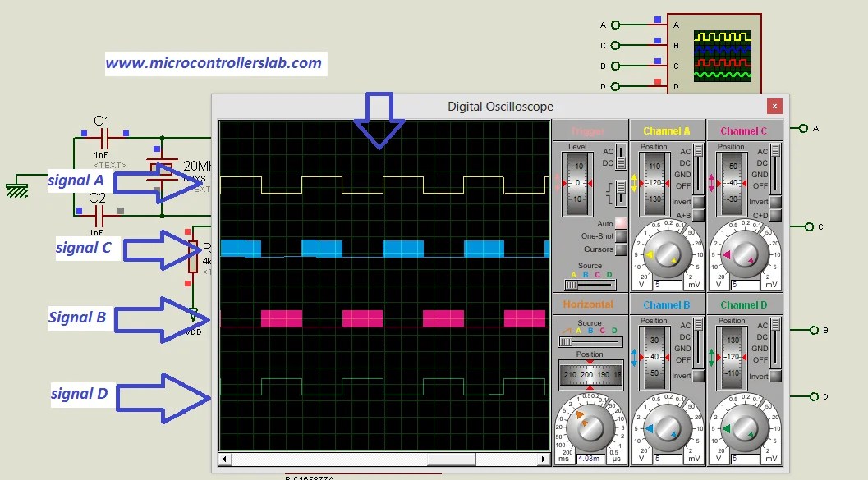The height and width of the screenshot is (480, 868).
Task: Click the blue Channel B position arrow icon
Action: pyautogui.click(x=635, y=358)
